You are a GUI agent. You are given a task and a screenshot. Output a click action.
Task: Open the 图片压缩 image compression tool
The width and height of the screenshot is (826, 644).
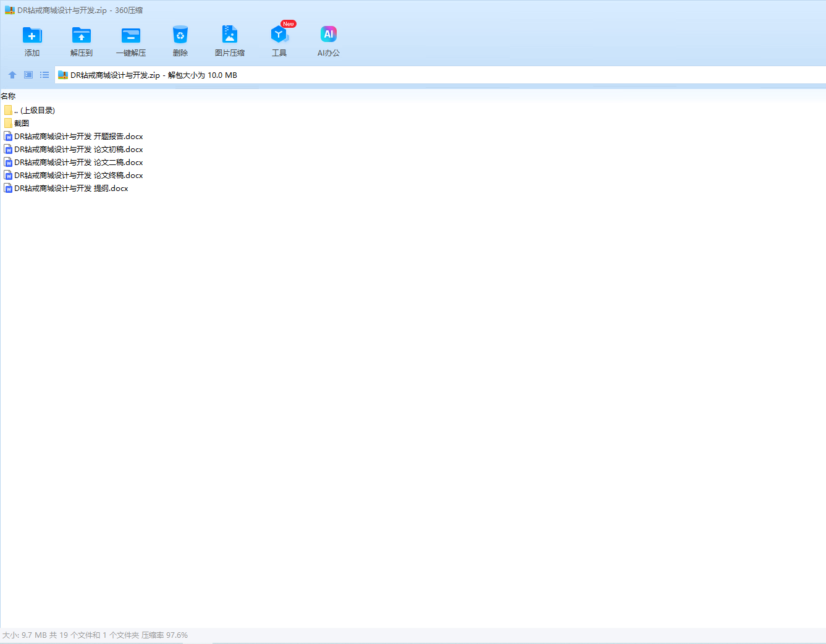coord(230,35)
